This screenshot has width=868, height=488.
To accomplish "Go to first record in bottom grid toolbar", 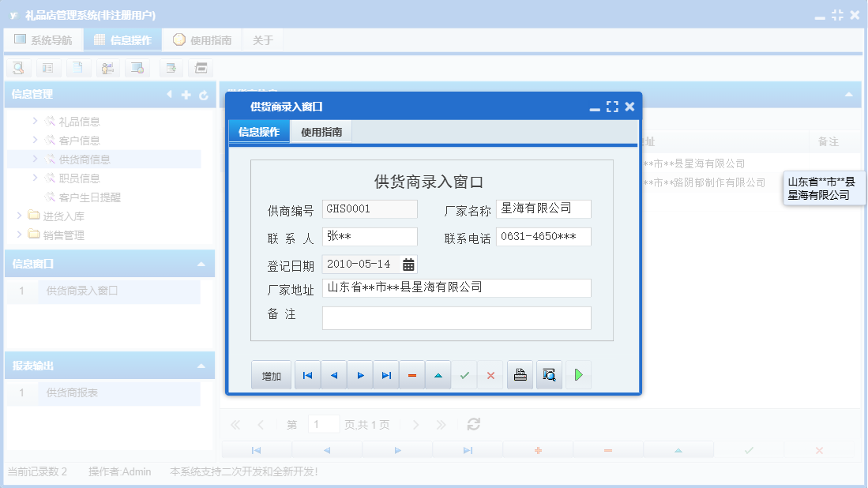I will click(x=256, y=450).
